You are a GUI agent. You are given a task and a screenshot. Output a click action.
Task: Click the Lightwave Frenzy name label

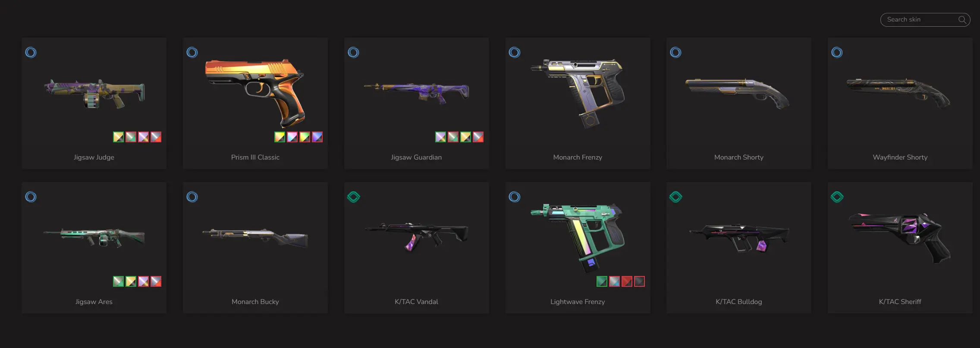click(x=578, y=302)
